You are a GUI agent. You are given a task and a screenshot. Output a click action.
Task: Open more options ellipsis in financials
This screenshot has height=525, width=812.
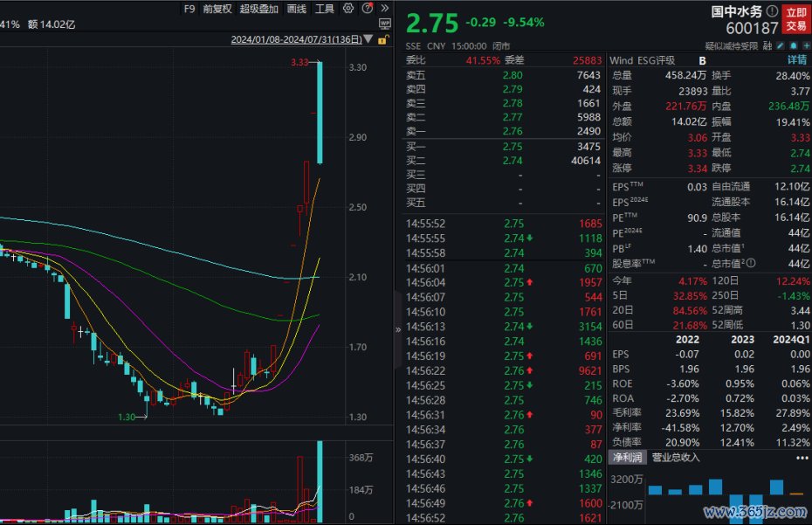[802, 457]
